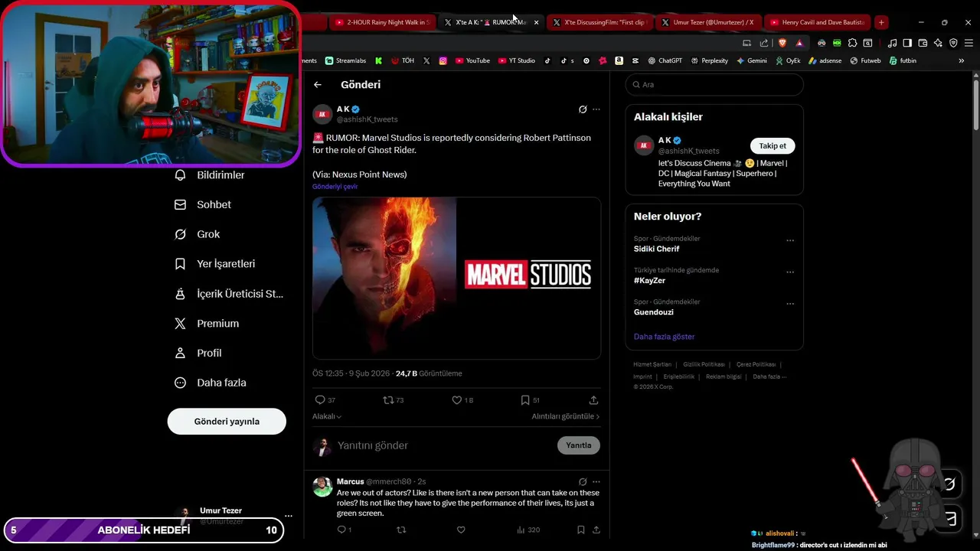Screen dimensions: 980x551
Task: Click the Ara search field
Action: coord(714,85)
